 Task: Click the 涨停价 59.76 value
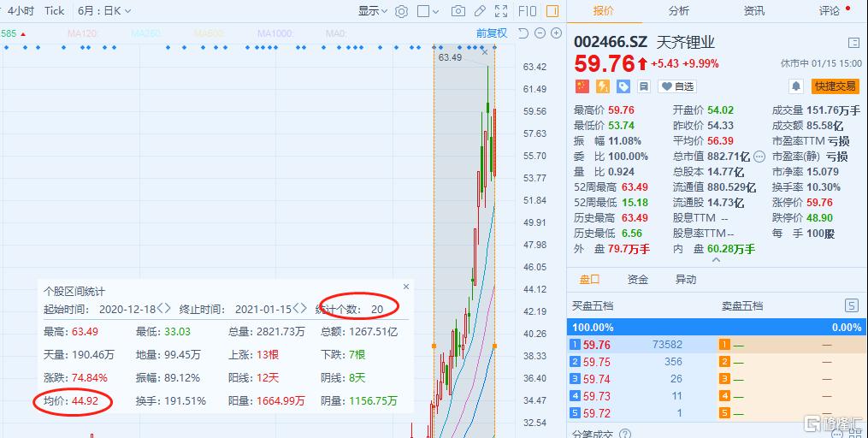click(x=819, y=203)
